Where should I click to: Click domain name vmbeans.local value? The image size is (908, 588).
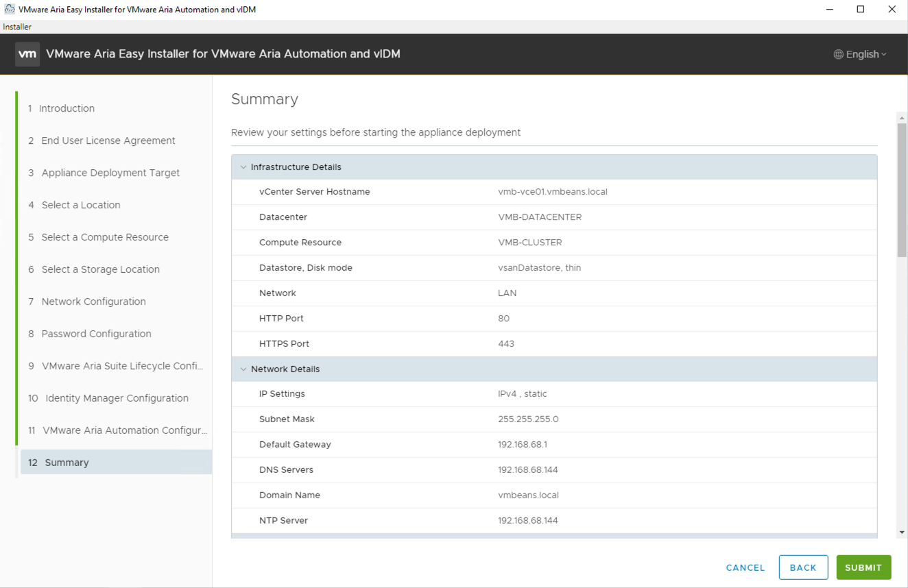click(529, 495)
